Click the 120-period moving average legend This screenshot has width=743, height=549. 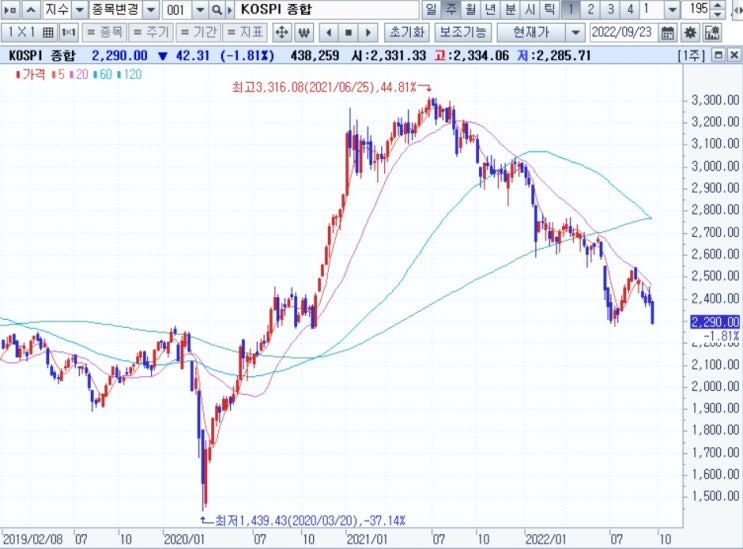click(x=129, y=74)
